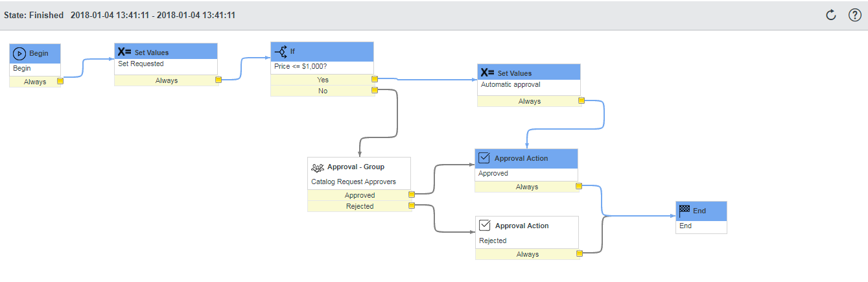Click the 'Catalog Request Approvers' text

pyautogui.click(x=353, y=182)
